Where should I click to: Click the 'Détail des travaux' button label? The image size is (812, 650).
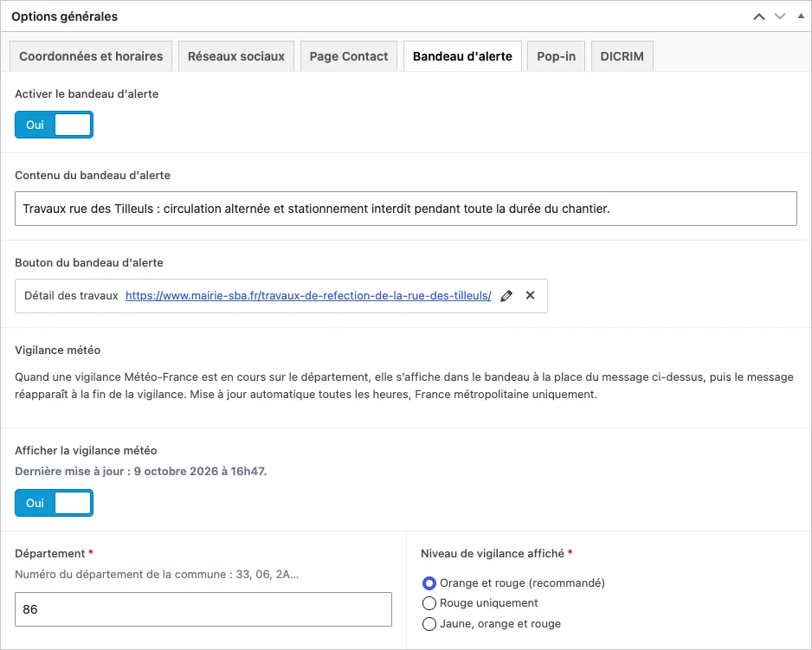(72, 296)
